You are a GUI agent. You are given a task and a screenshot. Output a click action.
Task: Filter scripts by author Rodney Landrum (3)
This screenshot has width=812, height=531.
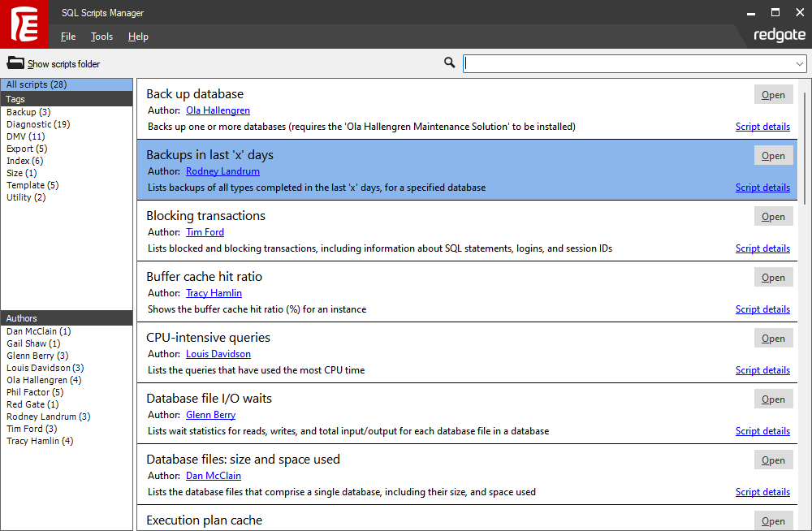pyautogui.click(x=49, y=417)
